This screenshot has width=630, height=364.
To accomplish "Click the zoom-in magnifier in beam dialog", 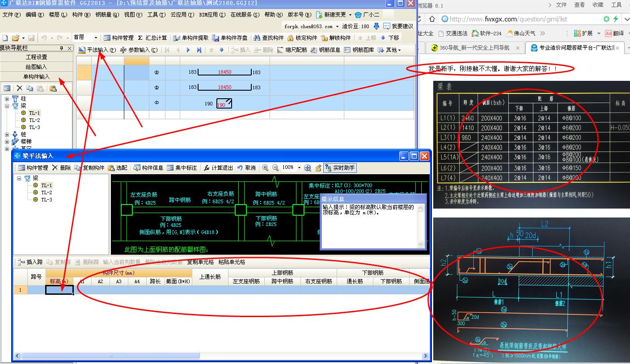I will [x=265, y=168].
